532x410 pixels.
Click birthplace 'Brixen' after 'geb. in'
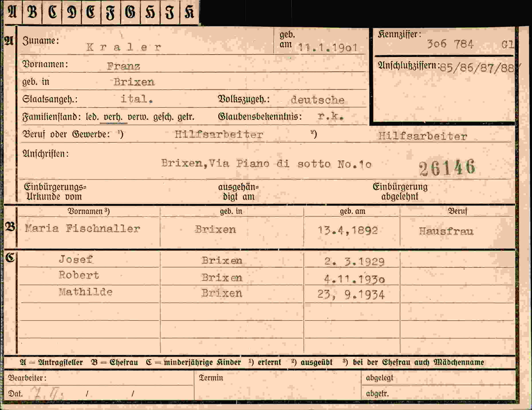134,82
